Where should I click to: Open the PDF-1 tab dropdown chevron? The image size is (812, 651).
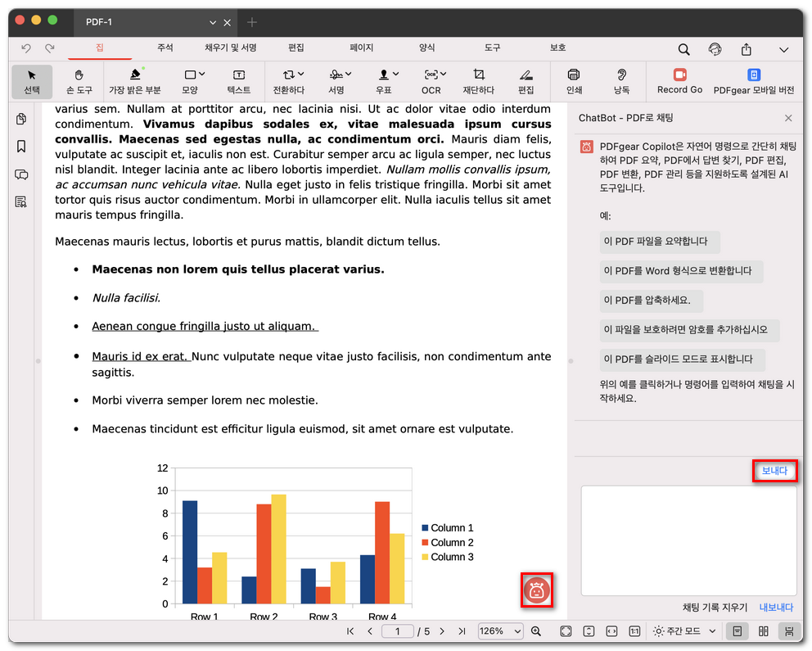click(212, 23)
